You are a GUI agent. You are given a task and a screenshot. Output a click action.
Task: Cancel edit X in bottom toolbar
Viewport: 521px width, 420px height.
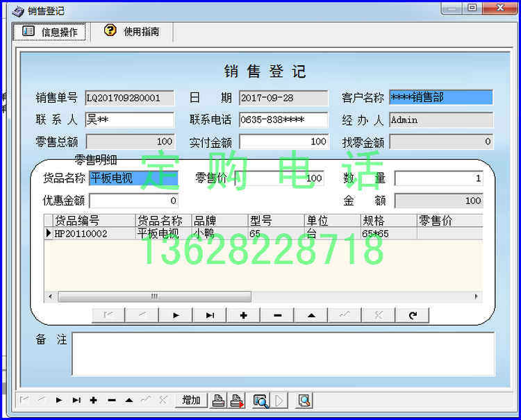pyautogui.click(x=163, y=400)
